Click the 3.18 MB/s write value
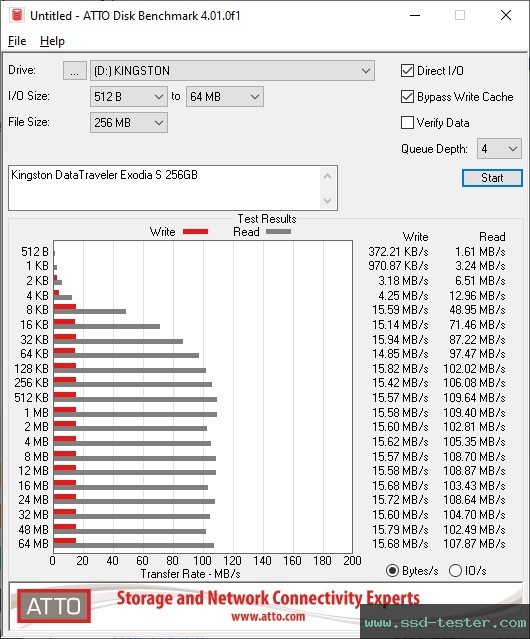The width and height of the screenshot is (530, 639). coord(403,281)
